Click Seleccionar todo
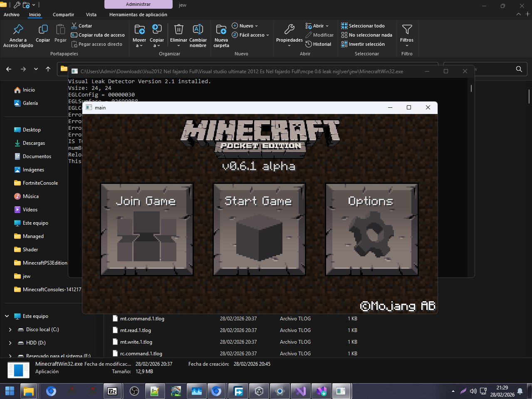 pos(363,26)
